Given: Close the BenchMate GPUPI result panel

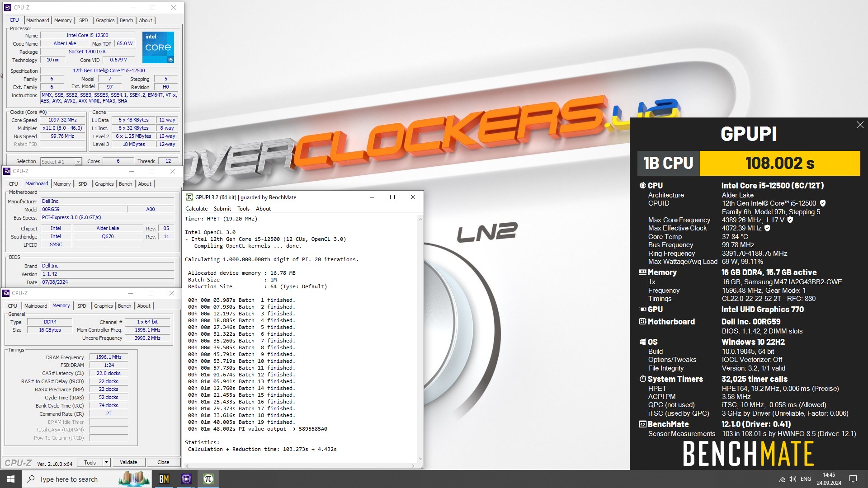Looking at the screenshot, I should tap(860, 125).
